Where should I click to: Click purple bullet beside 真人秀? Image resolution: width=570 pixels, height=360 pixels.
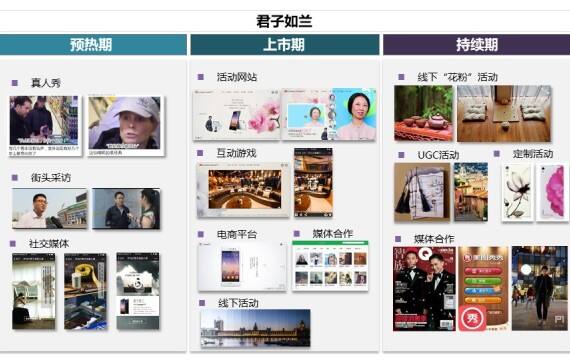coord(15,83)
